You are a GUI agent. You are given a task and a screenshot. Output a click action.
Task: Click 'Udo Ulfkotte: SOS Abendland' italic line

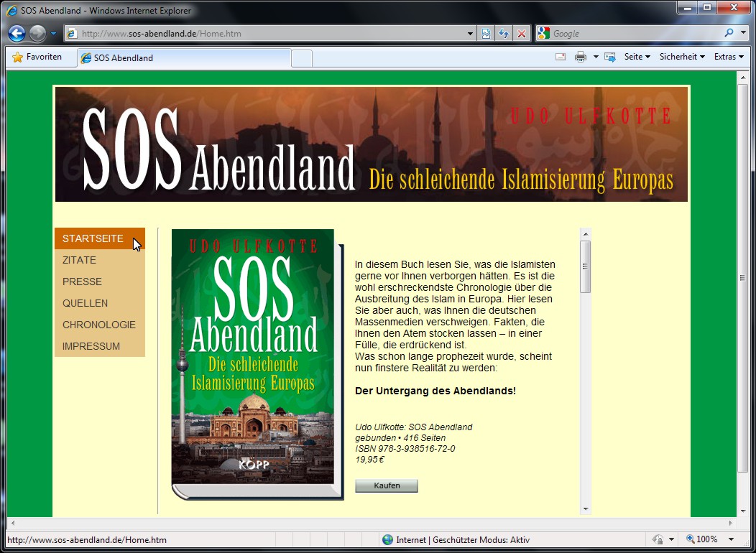(414, 427)
